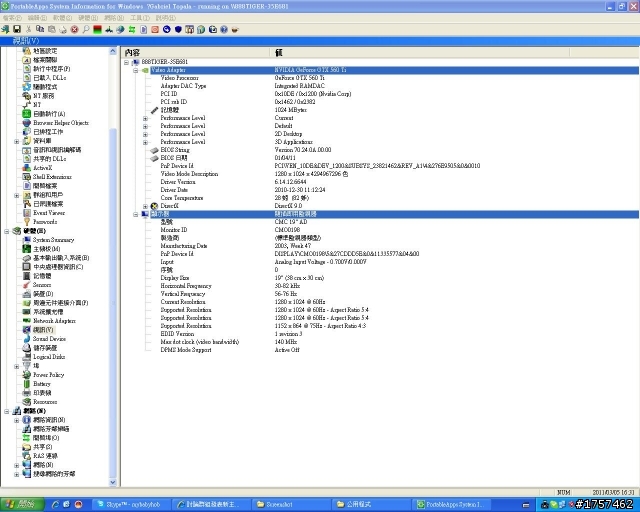Viewport: 640px width, 512px height.
Task: Expand Performance Level Current row
Action: click(x=145, y=118)
